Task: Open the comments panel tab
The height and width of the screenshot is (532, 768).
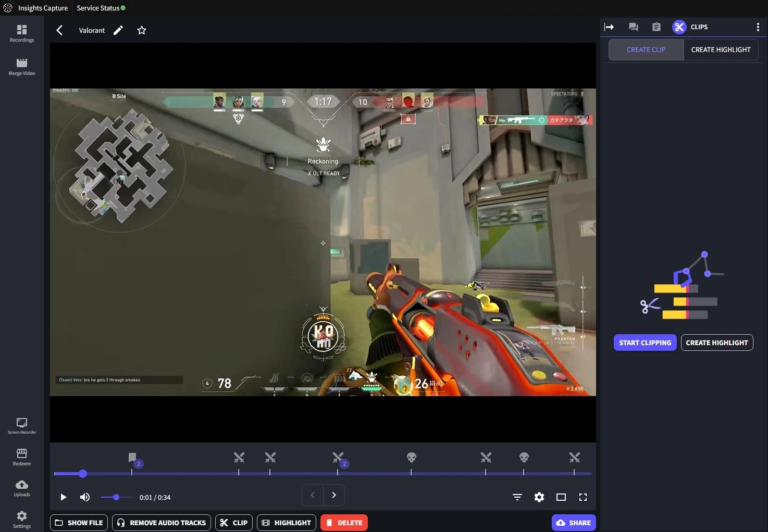Action: tap(633, 27)
